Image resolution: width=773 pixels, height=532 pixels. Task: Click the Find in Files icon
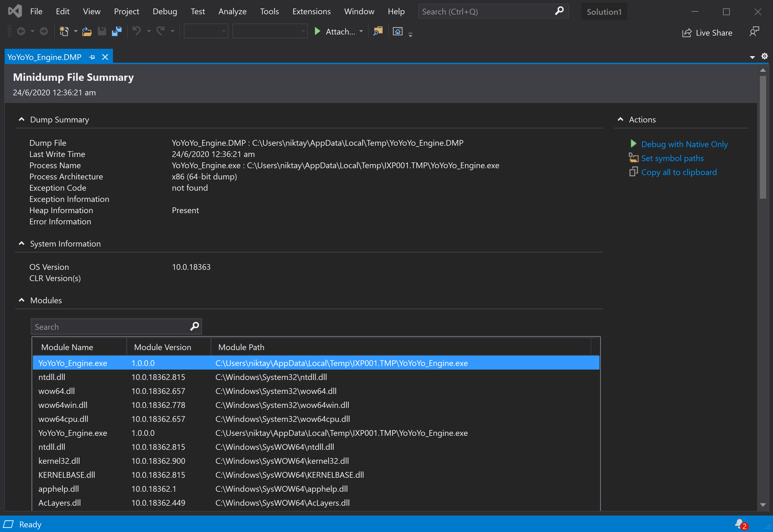[x=378, y=31]
